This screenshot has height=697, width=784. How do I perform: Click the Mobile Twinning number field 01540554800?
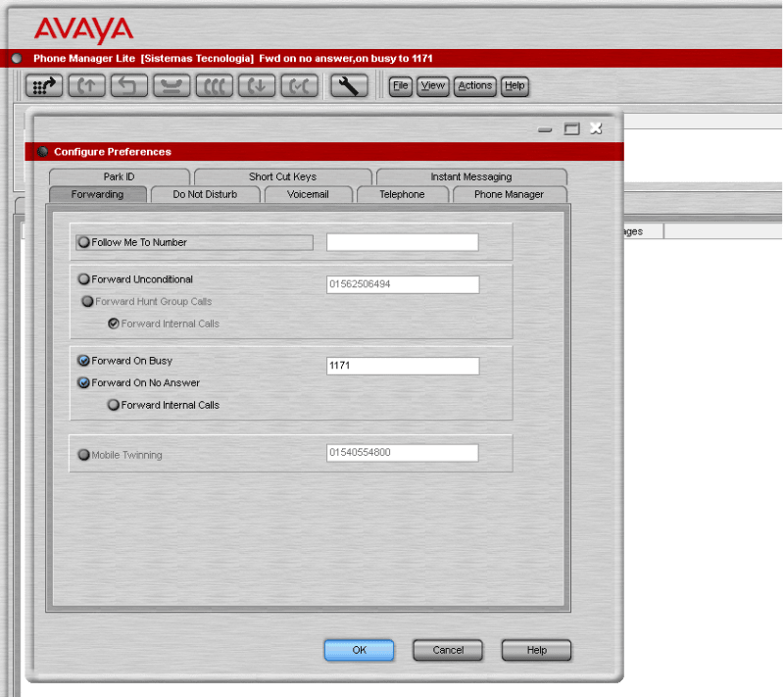(x=403, y=453)
